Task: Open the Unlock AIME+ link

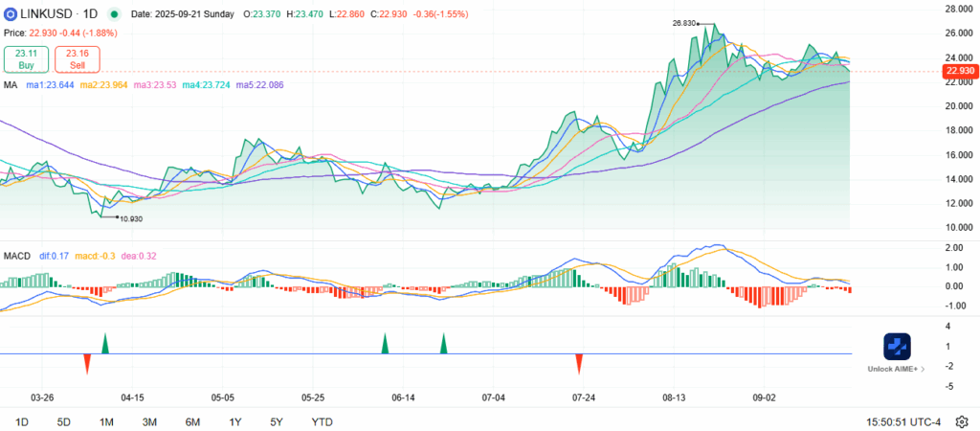Action: click(x=896, y=369)
